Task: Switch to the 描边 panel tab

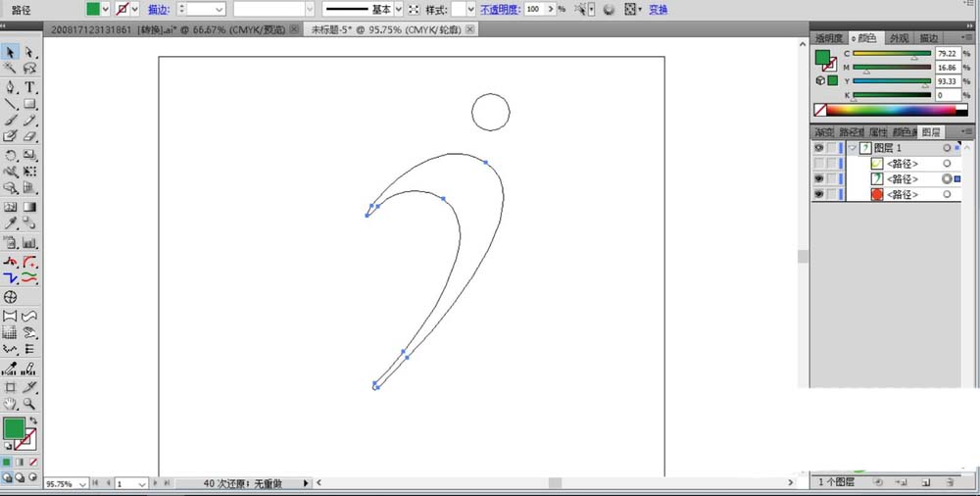Action: coord(929,38)
